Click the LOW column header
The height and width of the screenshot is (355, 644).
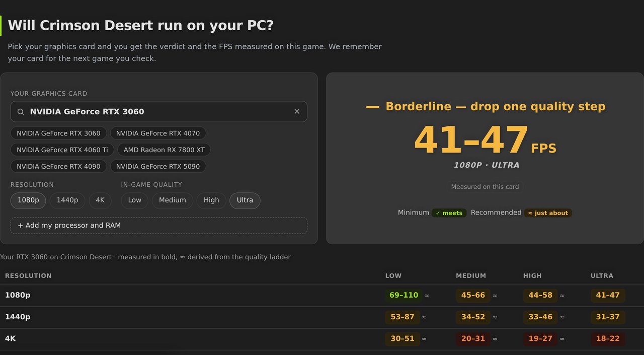(393, 276)
